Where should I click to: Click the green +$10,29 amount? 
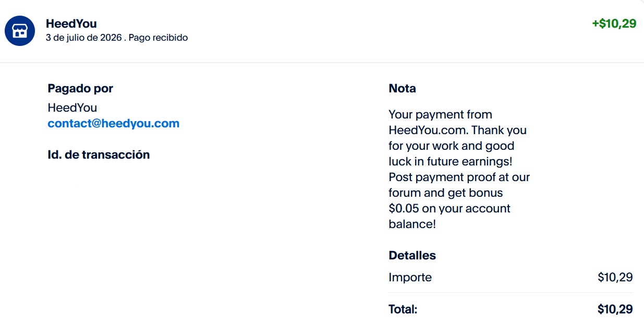614,23
